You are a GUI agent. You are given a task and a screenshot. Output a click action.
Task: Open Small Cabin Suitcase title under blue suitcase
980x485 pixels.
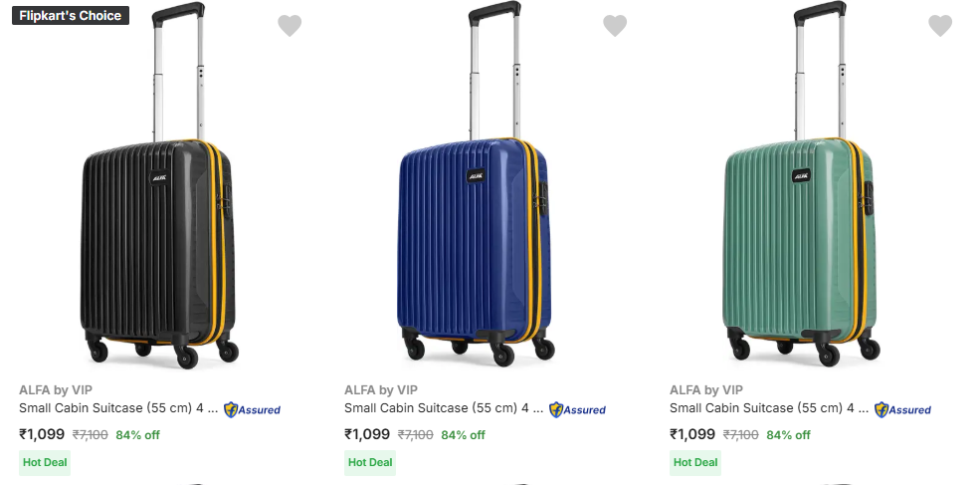coord(443,408)
